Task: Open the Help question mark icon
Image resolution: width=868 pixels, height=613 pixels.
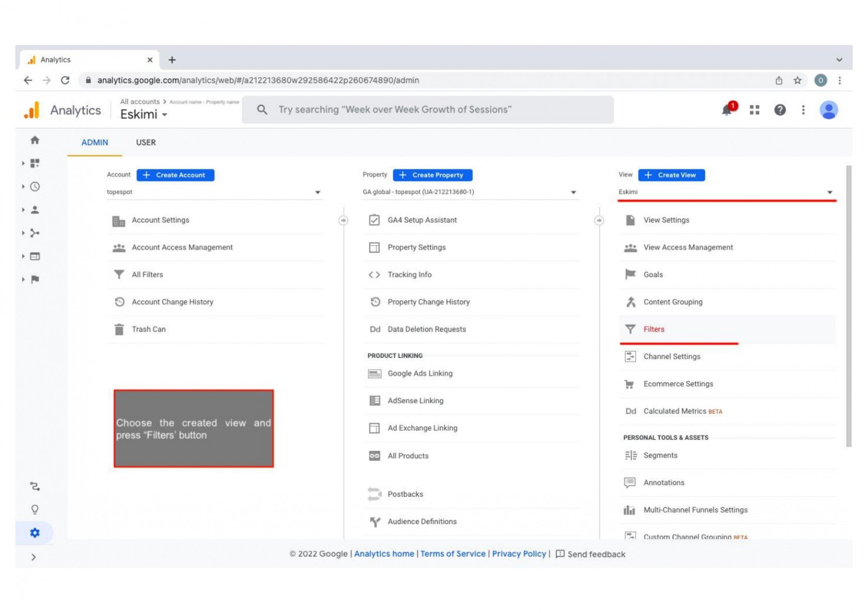Action: coord(780,109)
